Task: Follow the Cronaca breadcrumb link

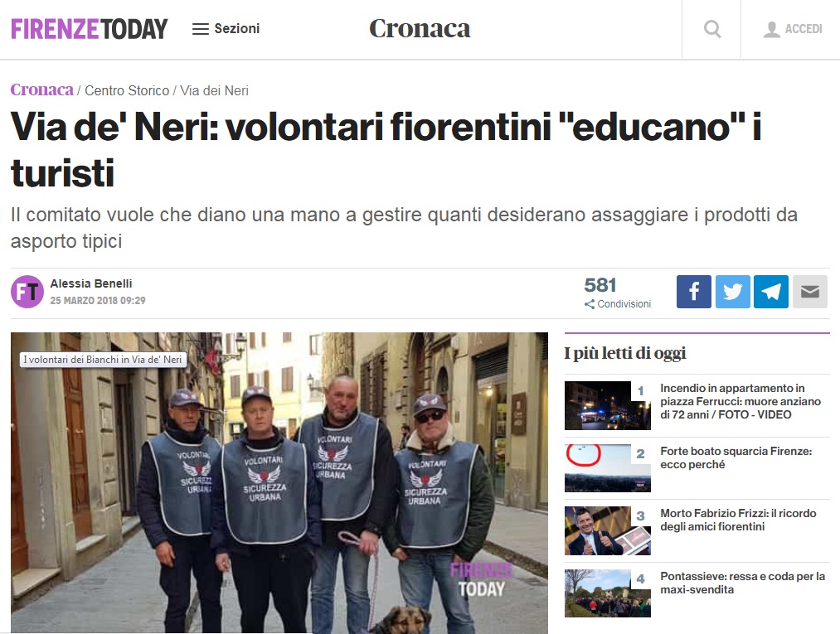Action: [x=41, y=90]
